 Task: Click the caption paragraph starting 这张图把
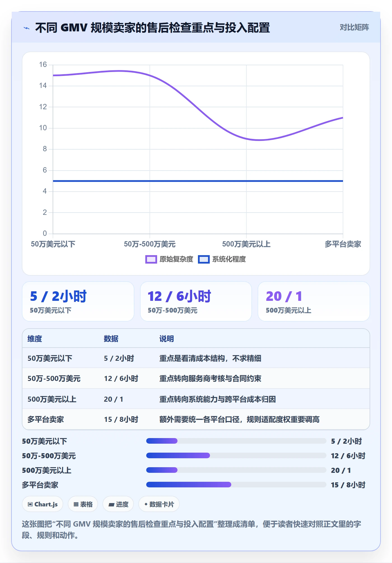click(192, 529)
